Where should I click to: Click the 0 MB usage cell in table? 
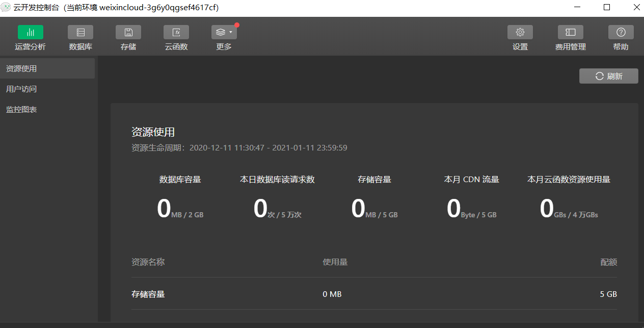tap(332, 294)
